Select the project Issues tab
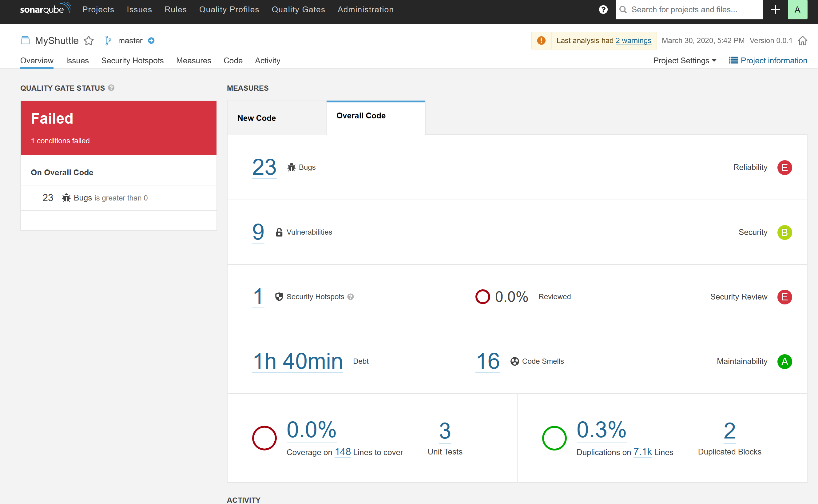 tap(77, 61)
